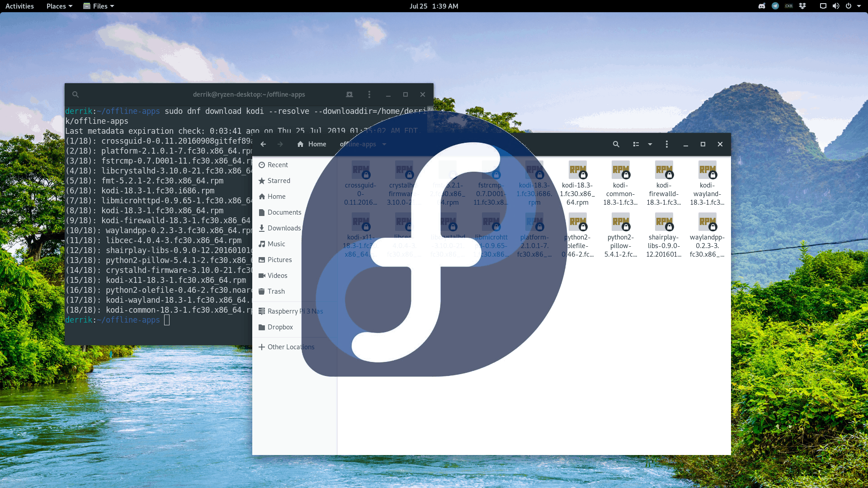Open the view options dropdown arrow
Viewport: 868px width, 488px height.
pos(650,144)
